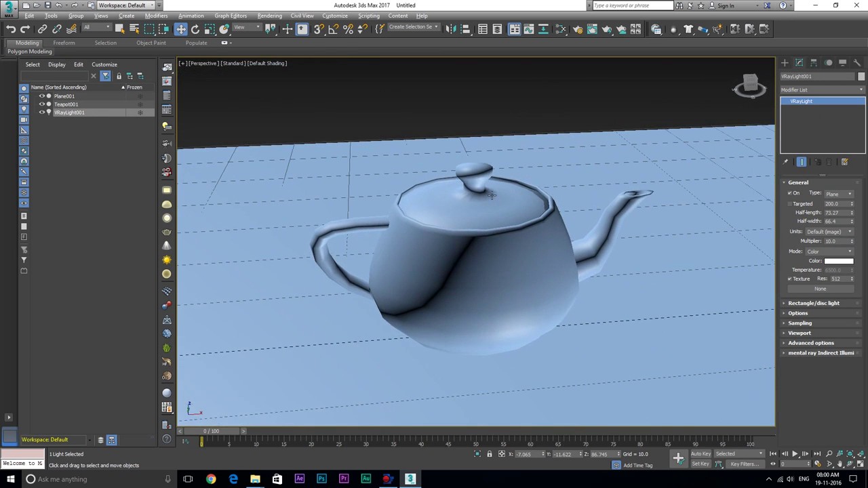Hide Teapot001 using its eye icon
Screen dimensions: 868x488
click(42, 104)
